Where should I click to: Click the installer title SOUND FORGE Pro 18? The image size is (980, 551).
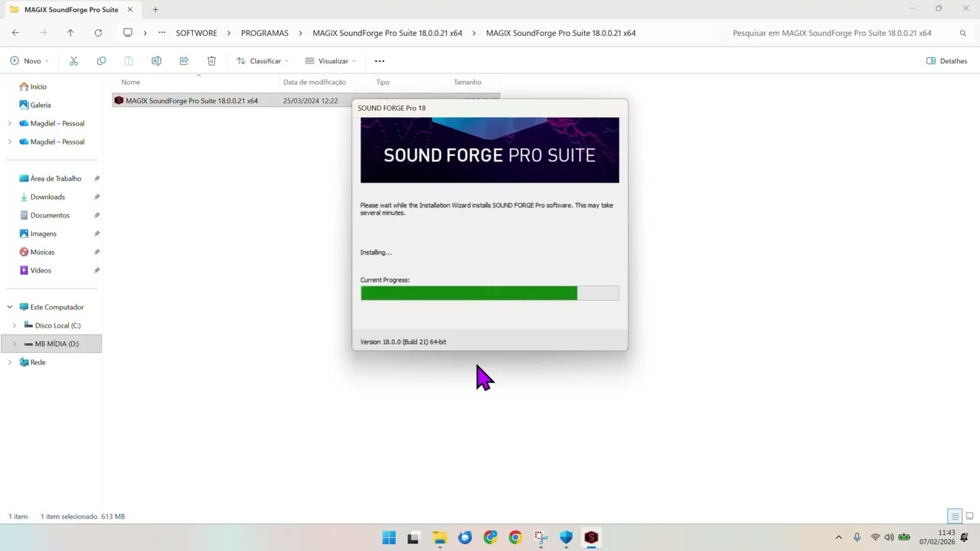pos(391,108)
